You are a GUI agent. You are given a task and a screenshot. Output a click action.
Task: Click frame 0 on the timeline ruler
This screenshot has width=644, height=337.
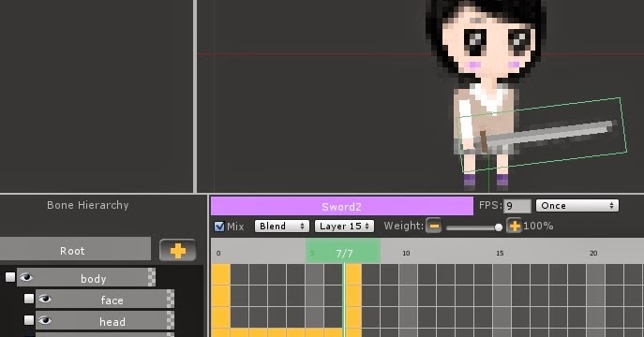(218, 254)
